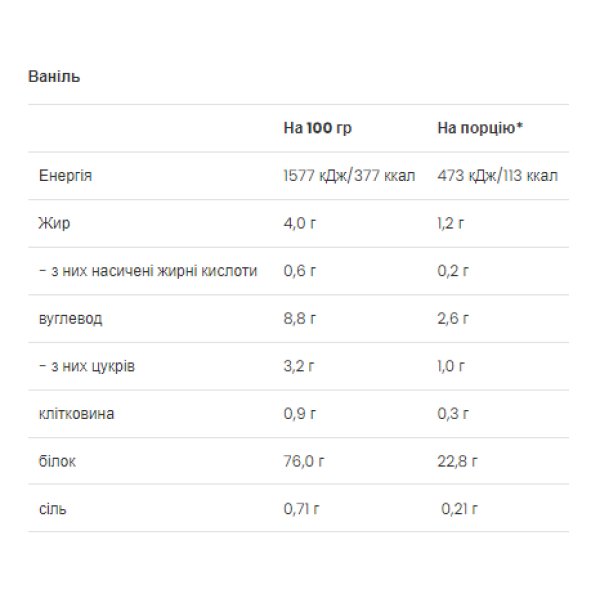The width and height of the screenshot is (600, 600).
Task: Click the 76,0 г protein value
Action: click(x=304, y=461)
